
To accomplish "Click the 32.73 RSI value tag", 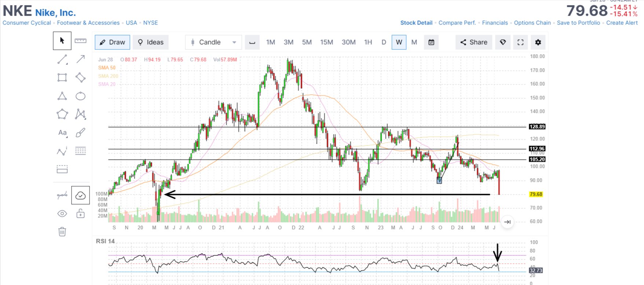I will (x=536, y=270).
